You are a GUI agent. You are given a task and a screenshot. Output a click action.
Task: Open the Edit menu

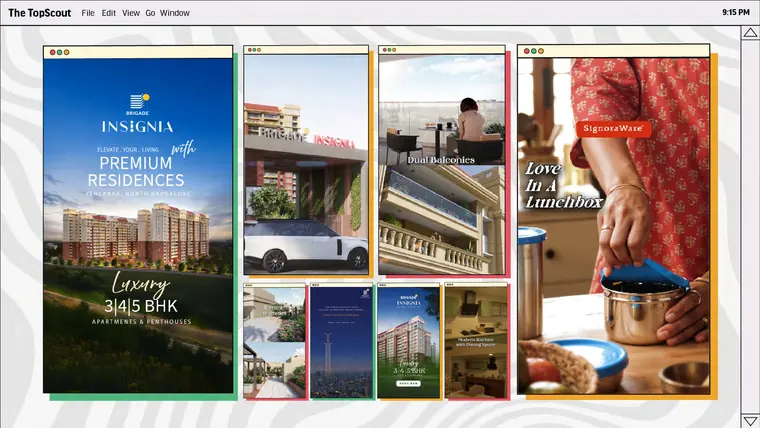click(109, 13)
